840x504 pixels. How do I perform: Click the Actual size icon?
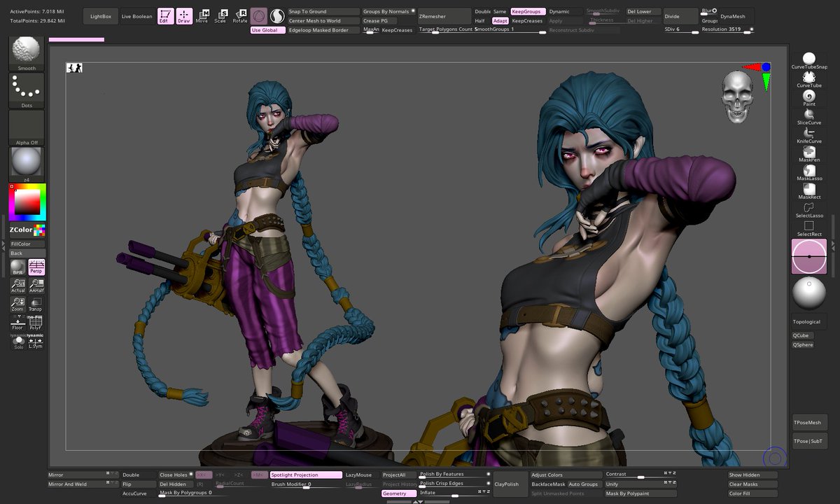click(x=18, y=286)
